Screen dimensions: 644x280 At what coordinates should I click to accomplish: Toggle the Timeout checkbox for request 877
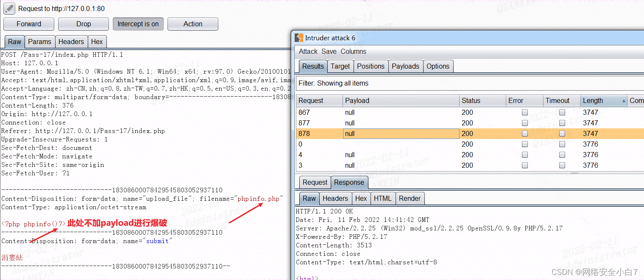[x=562, y=123]
